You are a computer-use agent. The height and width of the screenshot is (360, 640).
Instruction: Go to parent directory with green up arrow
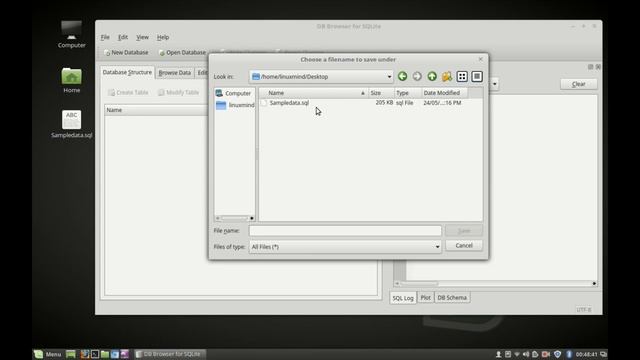(432, 76)
